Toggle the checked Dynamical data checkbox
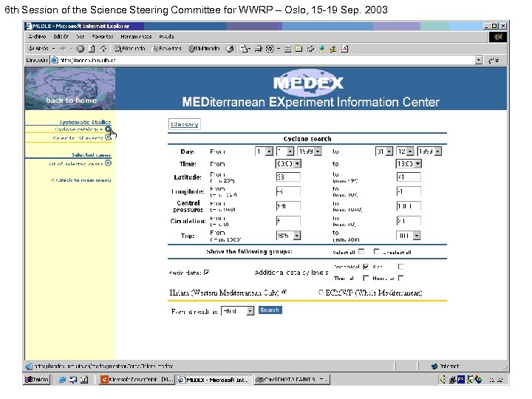 [x=366, y=267]
